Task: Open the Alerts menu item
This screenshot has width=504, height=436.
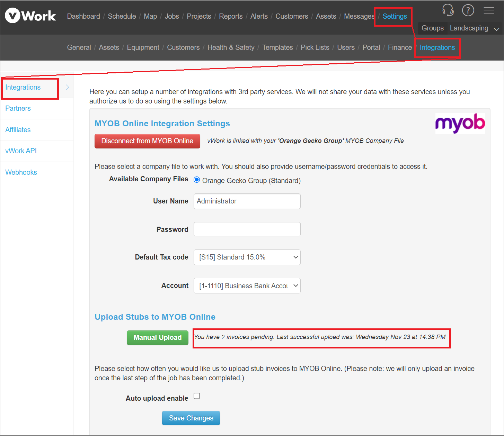Action: (x=259, y=16)
